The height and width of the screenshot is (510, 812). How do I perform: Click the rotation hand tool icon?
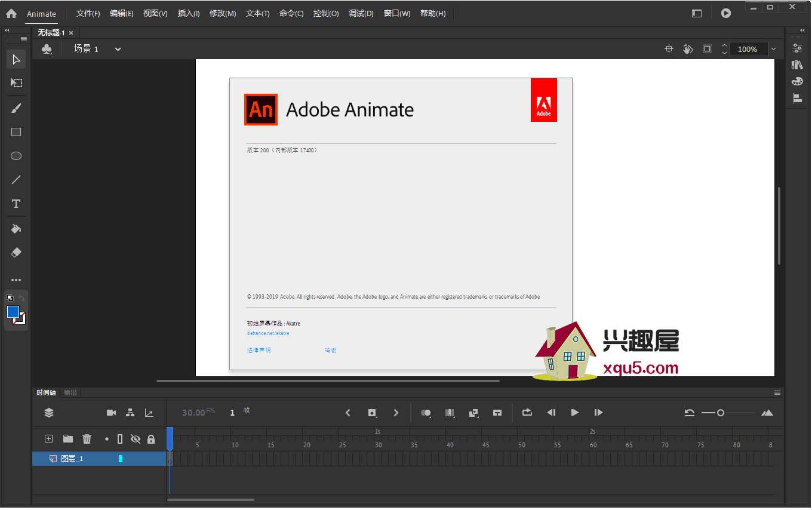tap(688, 49)
